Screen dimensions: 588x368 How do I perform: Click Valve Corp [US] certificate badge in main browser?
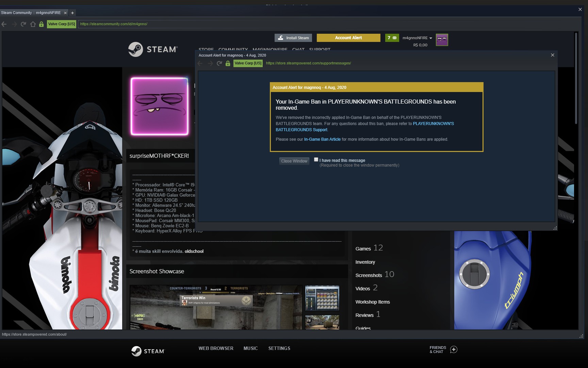click(x=62, y=24)
